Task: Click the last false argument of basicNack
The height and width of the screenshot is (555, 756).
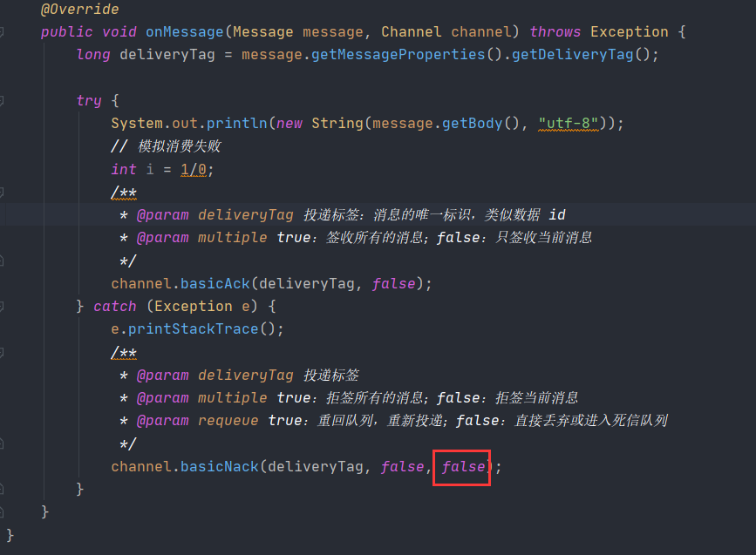Action: point(463,466)
